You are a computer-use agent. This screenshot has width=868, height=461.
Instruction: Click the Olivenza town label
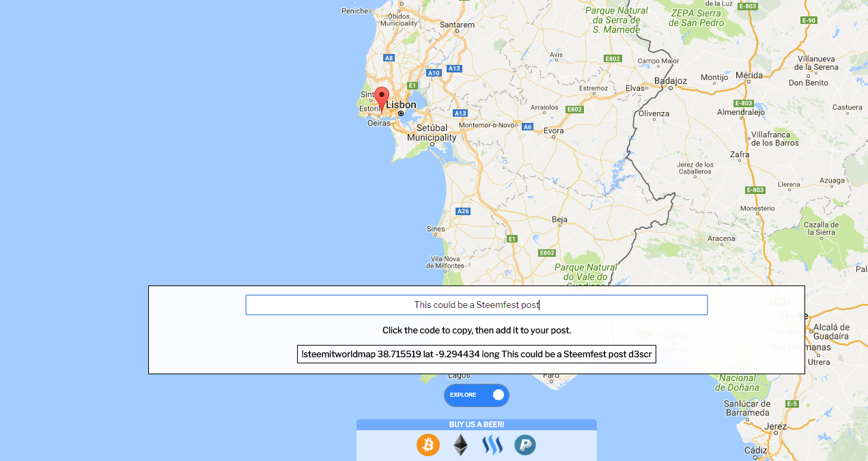[654, 113]
